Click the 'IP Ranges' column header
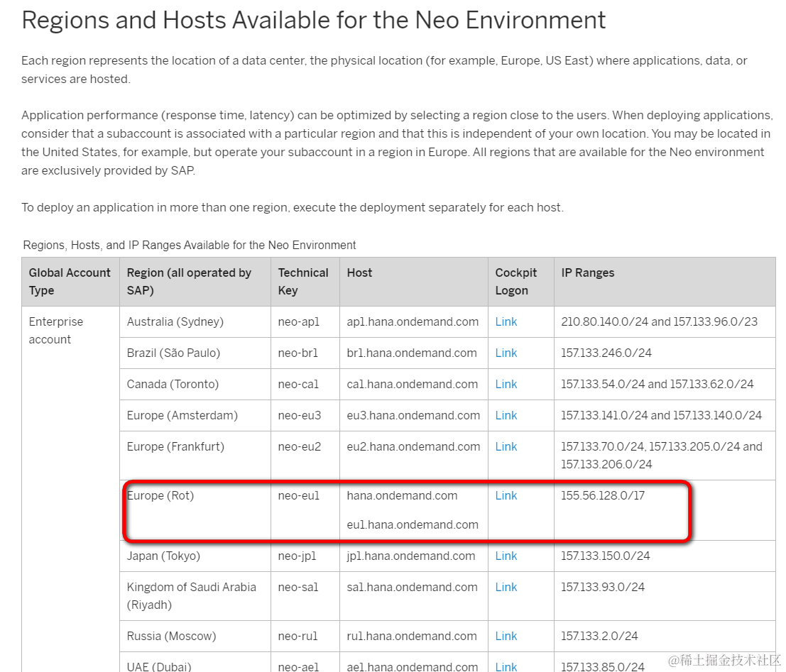Screen dimensions: 786x672 665,282
